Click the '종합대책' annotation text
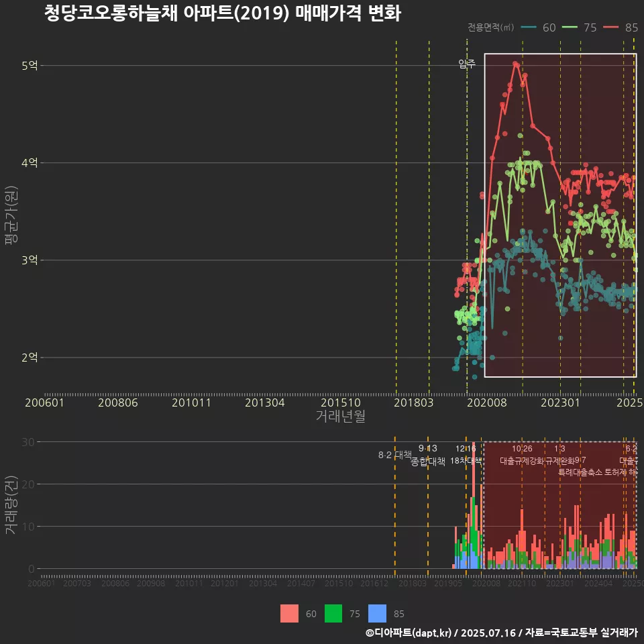Screen dimensions: 644x644 pyautogui.click(x=427, y=462)
